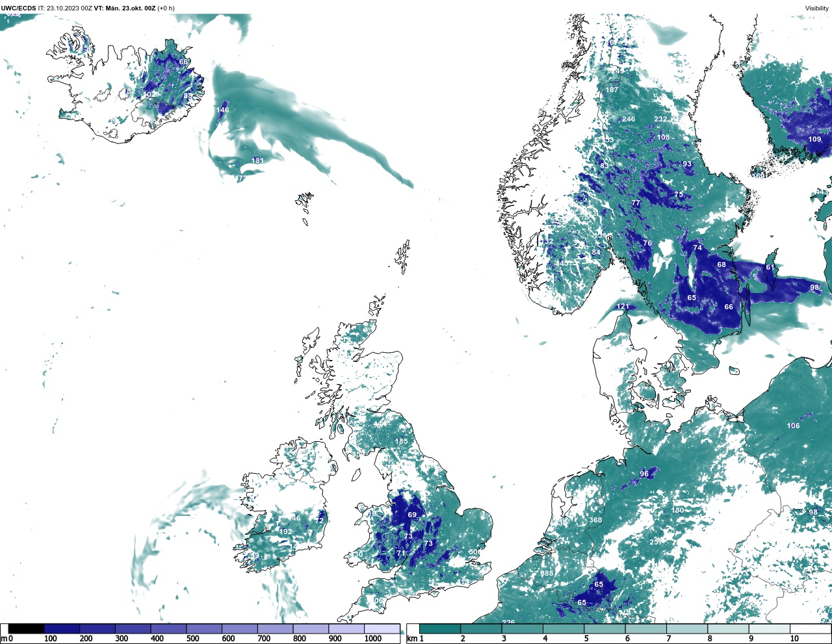Click the '181' visibility value over the sea
832x644 pixels.
tap(258, 161)
